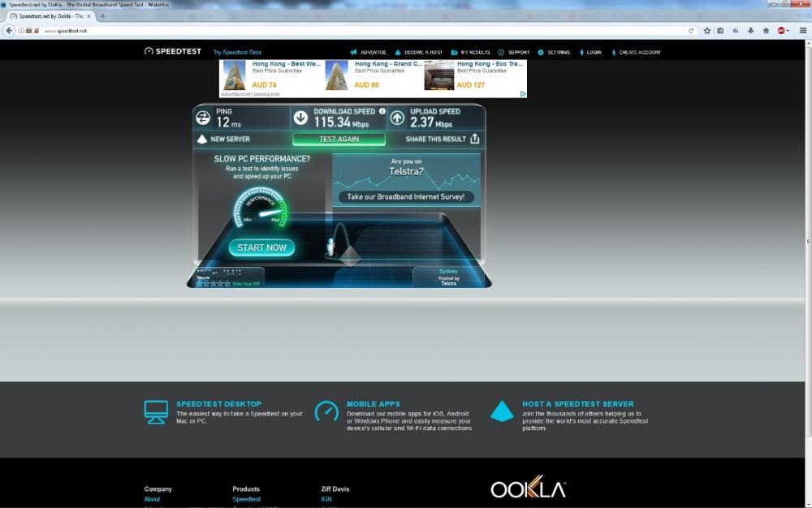Screen dimensions: 812x508
Task: Open the Speedtest Desktop heading link
Action: click(x=218, y=404)
